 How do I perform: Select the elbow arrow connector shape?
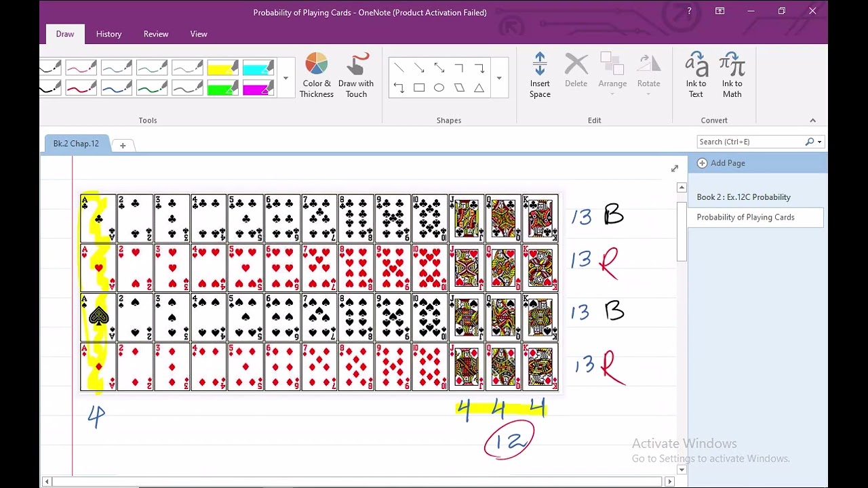479,68
